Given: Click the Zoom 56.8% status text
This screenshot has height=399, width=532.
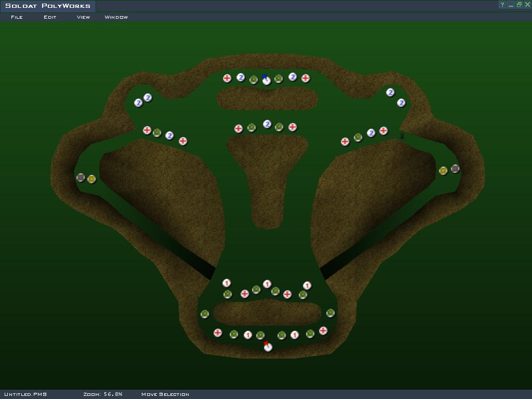Looking at the screenshot, I should pos(103,394).
